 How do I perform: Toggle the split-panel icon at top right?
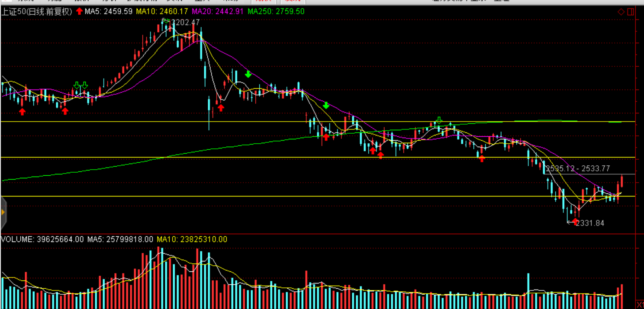(x=630, y=12)
